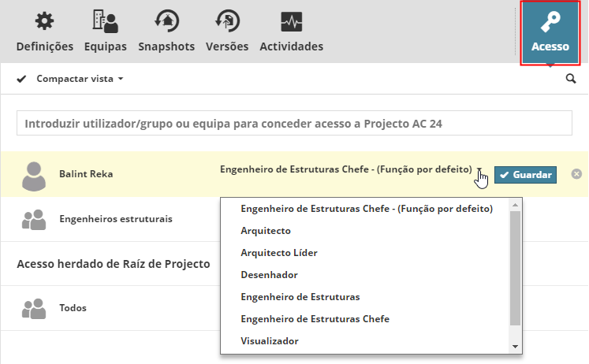Choose Visualizador role option
Screen dimensions: 589x364
pos(270,341)
